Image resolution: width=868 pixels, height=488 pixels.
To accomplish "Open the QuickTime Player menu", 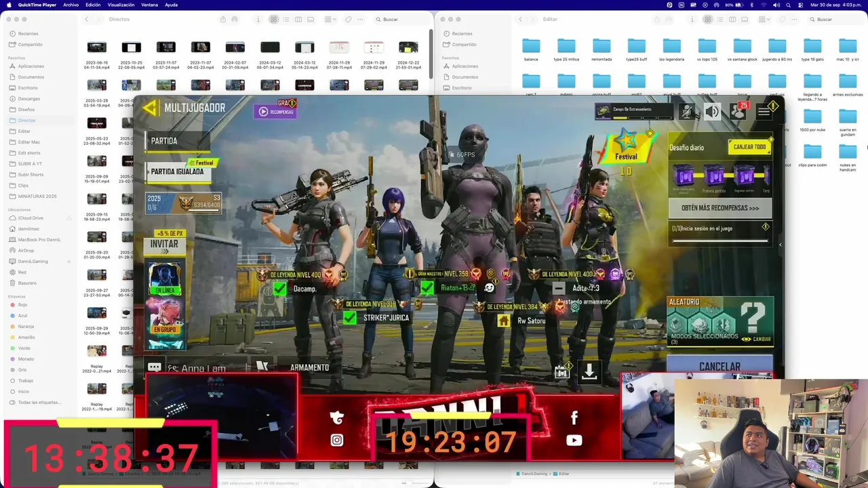I will pos(37,5).
